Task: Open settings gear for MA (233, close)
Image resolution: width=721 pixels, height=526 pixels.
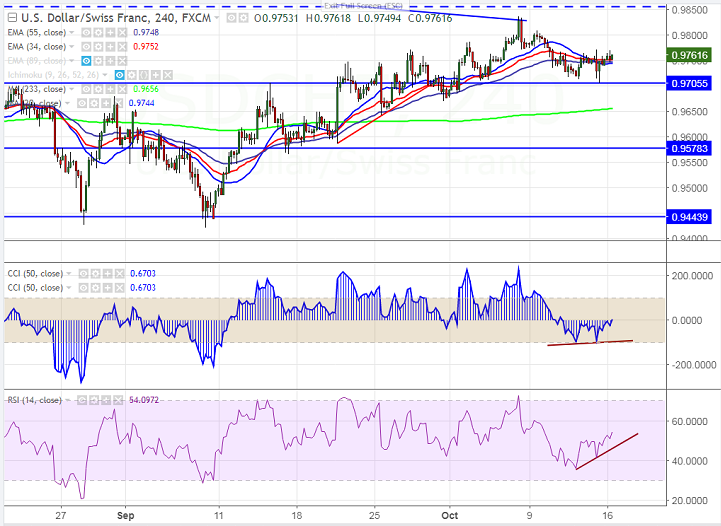Action: point(98,89)
